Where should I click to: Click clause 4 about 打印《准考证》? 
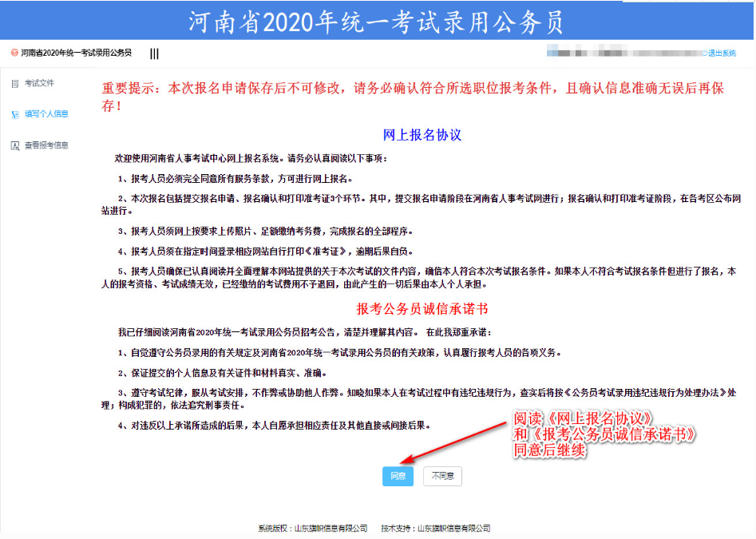coord(266,252)
